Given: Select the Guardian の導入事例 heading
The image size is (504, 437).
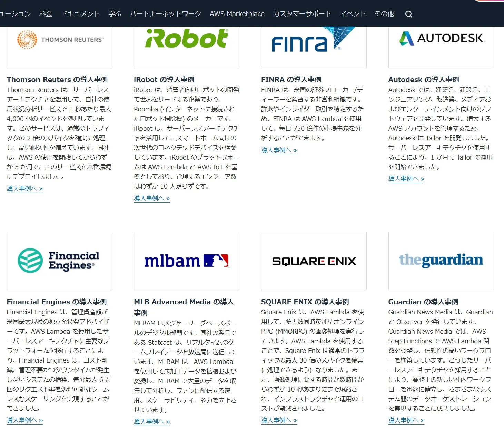Looking at the screenshot, I should click(423, 302).
